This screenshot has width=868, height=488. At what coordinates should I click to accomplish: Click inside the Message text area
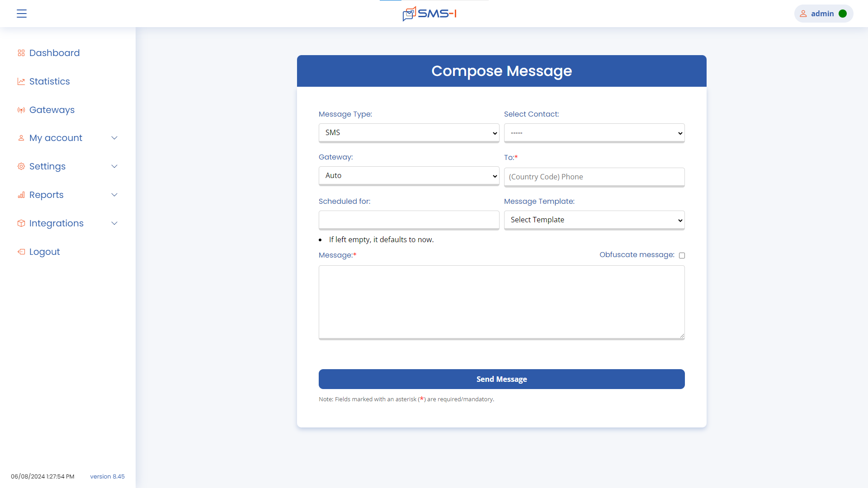(501, 302)
